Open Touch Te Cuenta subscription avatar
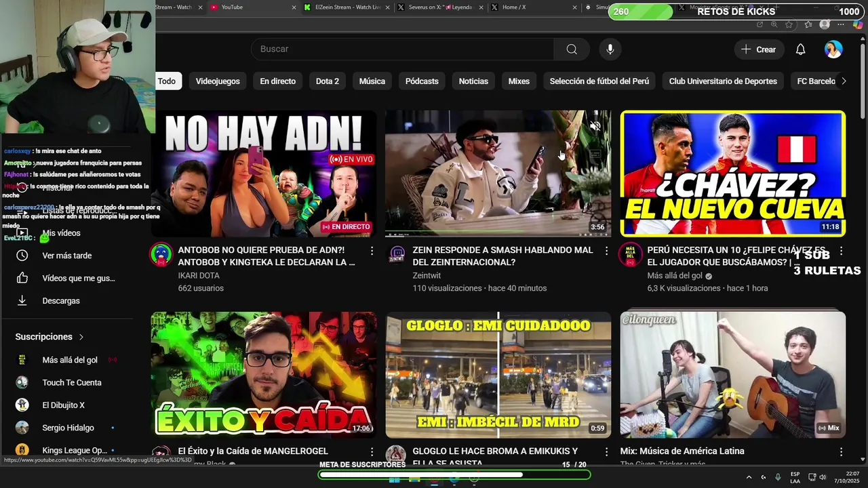 point(22,382)
